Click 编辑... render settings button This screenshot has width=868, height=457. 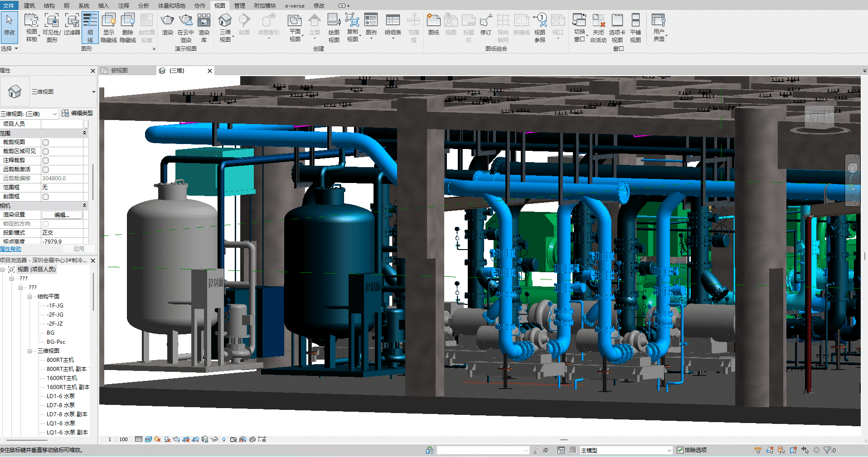click(x=62, y=215)
